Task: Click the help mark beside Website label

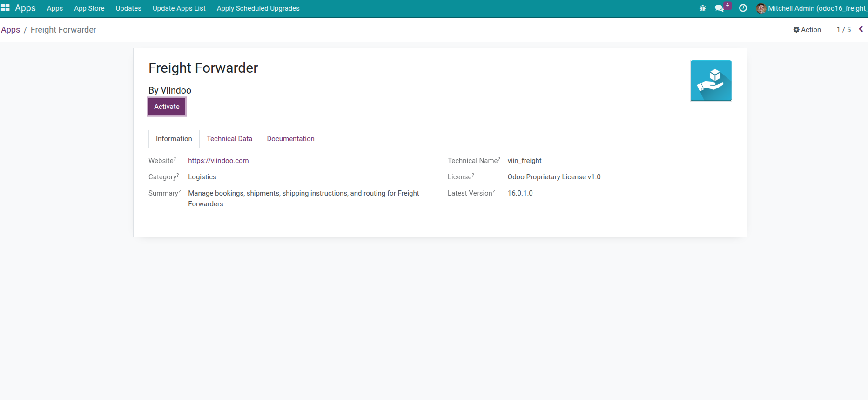Action: point(175,159)
